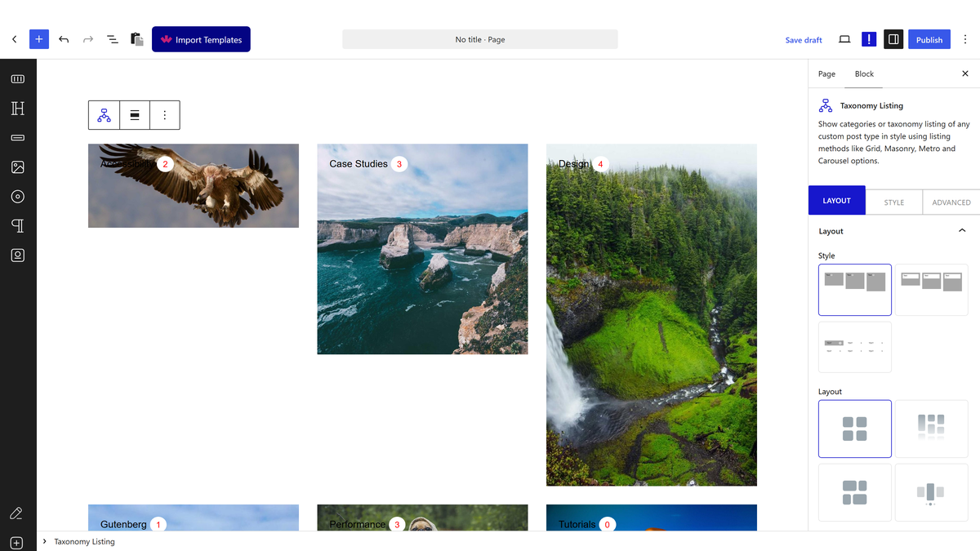
Task: Choose the second Style option with boxed titles
Action: 932,290
